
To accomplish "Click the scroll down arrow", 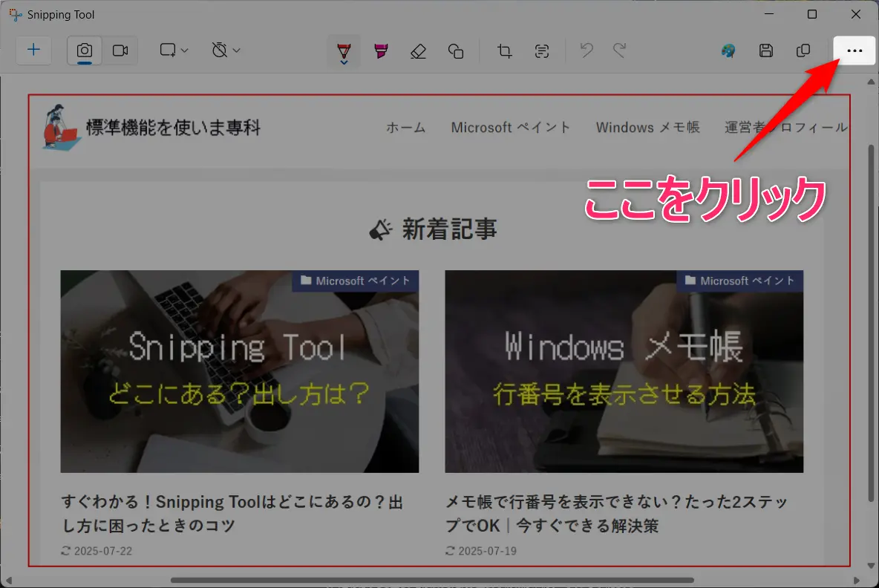I will [871, 566].
